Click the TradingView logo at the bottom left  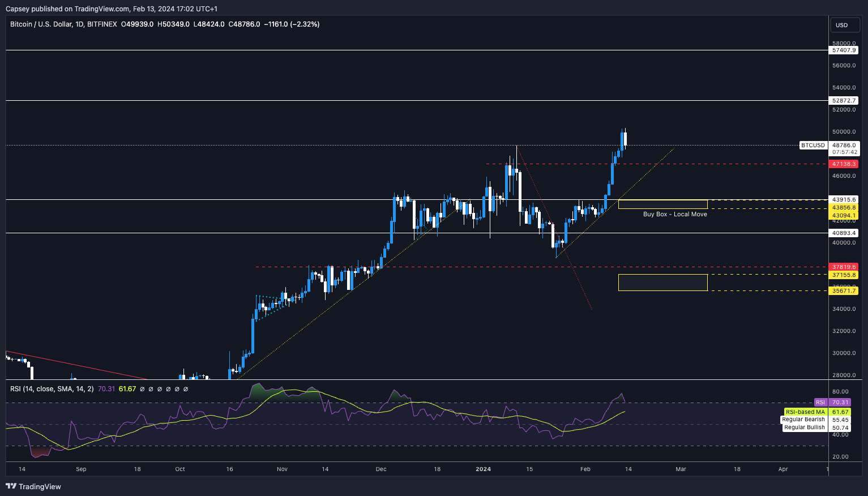(x=33, y=486)
